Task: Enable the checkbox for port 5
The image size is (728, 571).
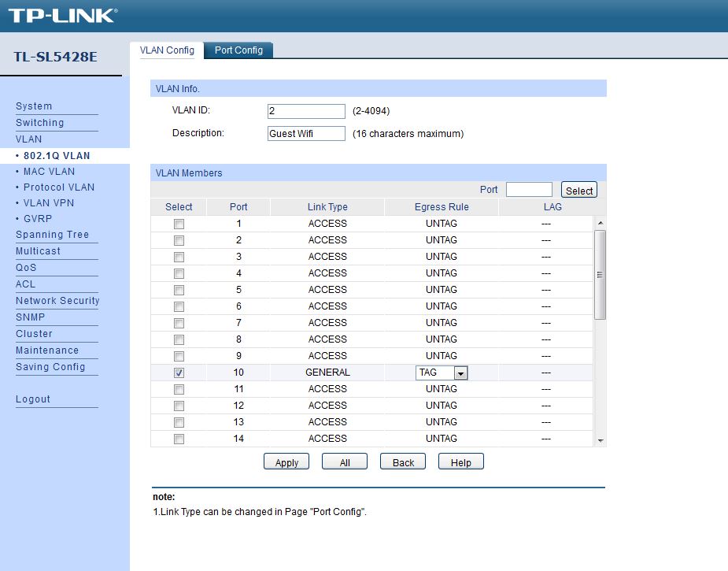Action: (179, 291)
